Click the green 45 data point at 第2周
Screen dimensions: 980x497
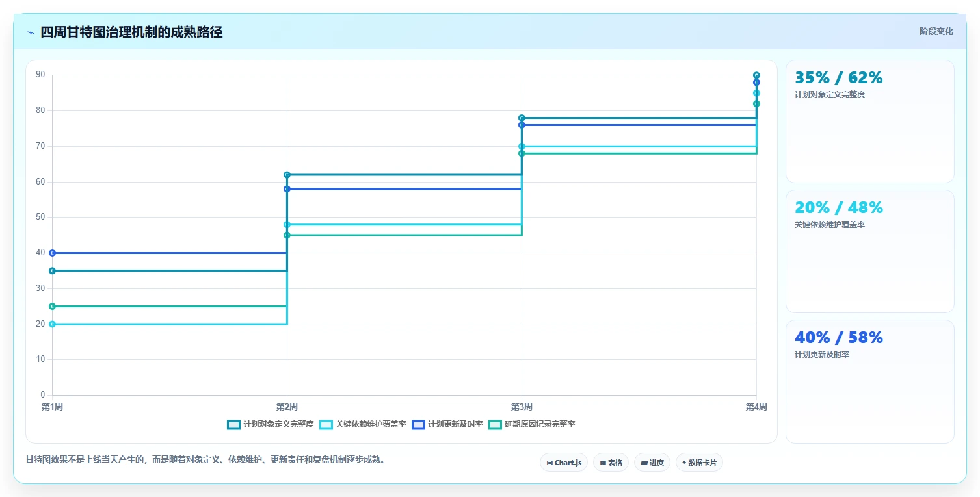point(287,235)
